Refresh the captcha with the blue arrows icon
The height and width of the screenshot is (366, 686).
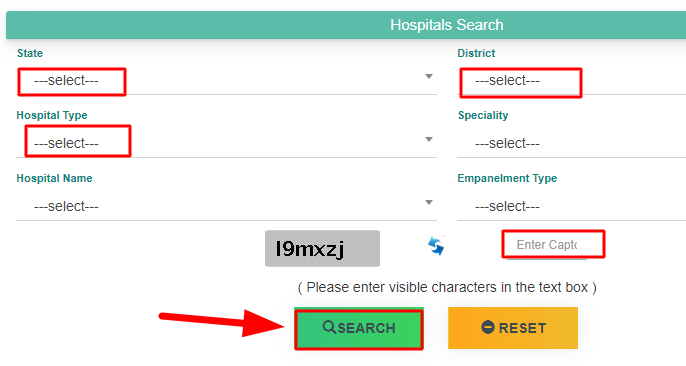pyautogui.click(x=436, y=246)
